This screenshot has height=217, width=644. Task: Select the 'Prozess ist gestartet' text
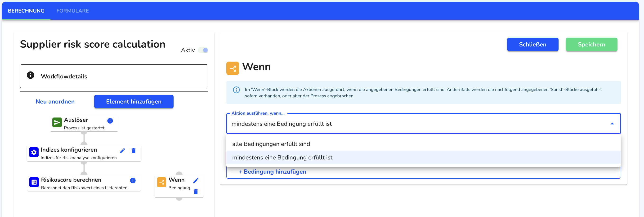[x=84, y=128]
